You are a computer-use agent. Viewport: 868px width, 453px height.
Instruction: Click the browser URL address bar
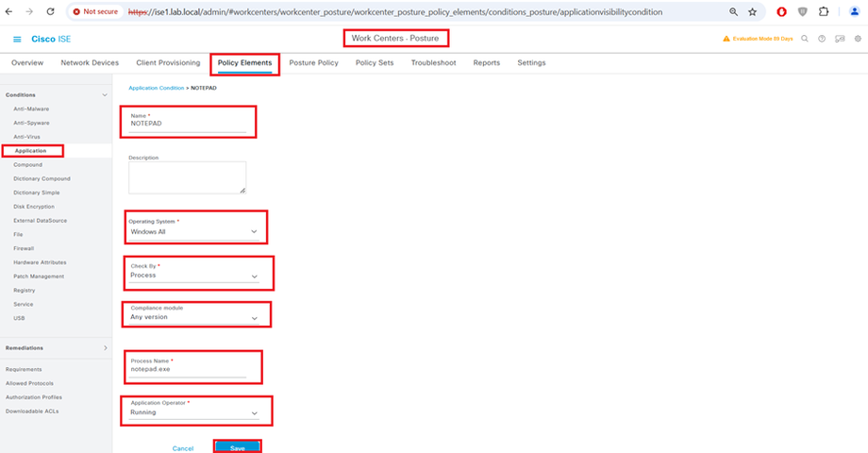(x=394, y=11)
